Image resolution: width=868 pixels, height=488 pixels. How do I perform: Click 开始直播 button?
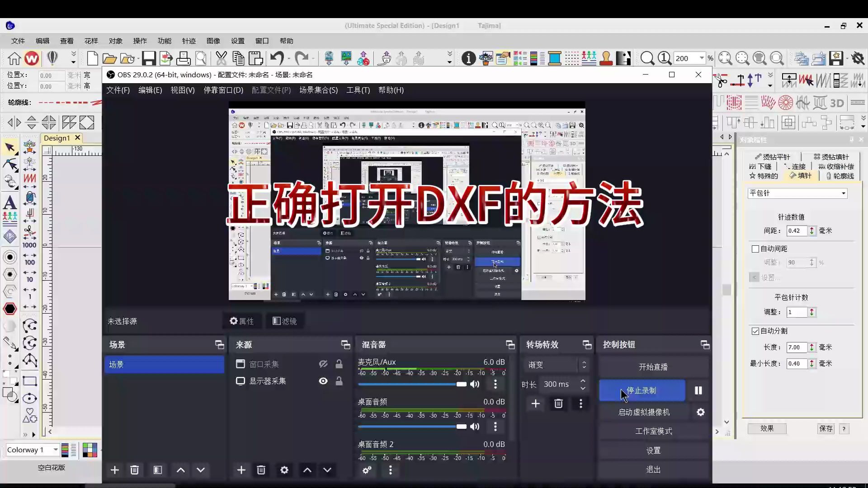click(x=653, y=367)
